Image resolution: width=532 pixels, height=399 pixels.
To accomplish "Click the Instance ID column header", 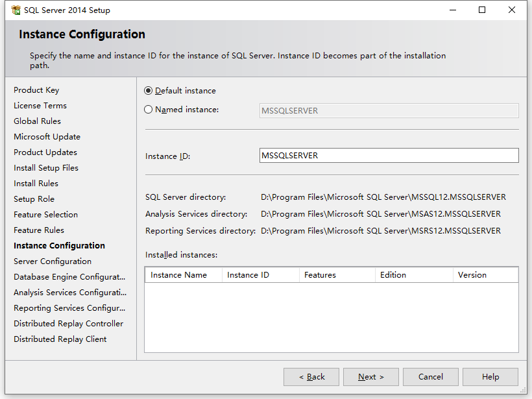I will point(261,275).
